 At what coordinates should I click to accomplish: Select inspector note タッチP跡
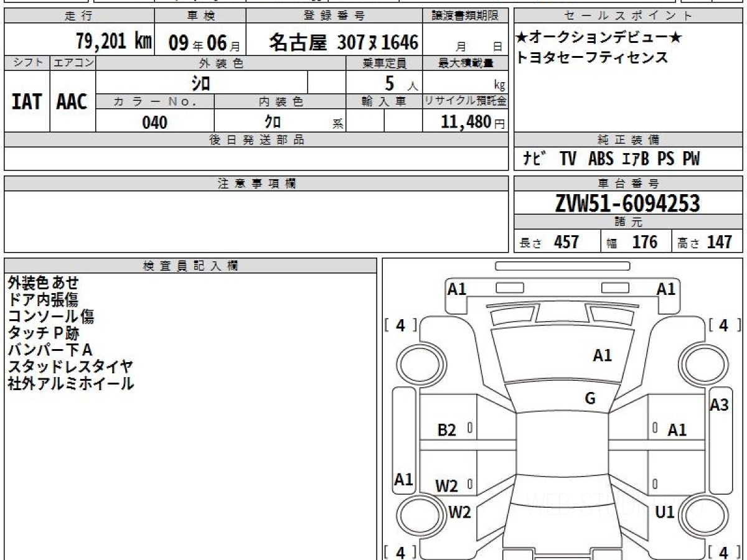(x=44, y=334)
